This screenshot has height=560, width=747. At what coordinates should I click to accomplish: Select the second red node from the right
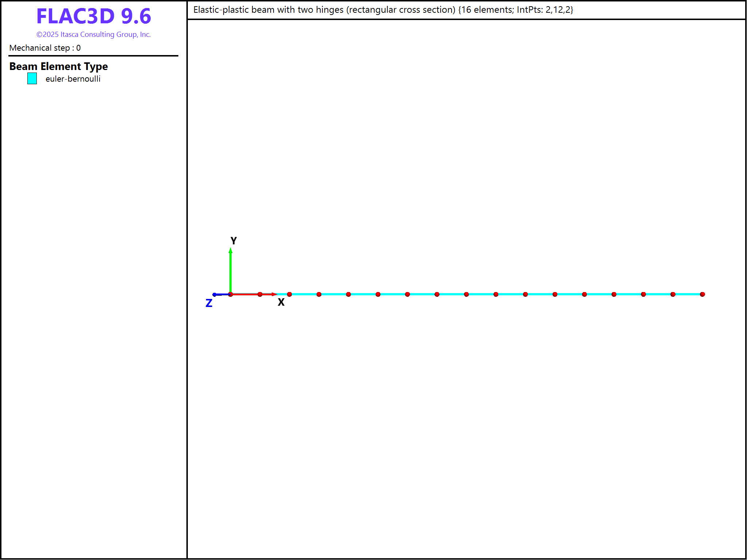pos(673,294)
